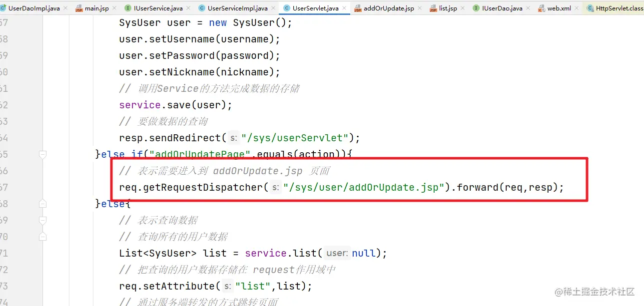Close the web.xml tab
Image resolution: width=644 pixels, height=306 pixels.
pyautogui.click(x=577, y=8)
